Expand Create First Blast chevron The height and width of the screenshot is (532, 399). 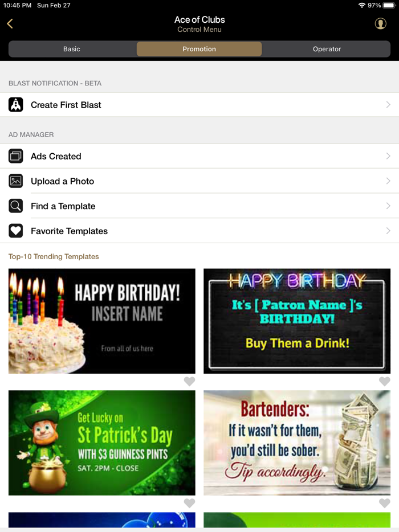pos(388,104)
